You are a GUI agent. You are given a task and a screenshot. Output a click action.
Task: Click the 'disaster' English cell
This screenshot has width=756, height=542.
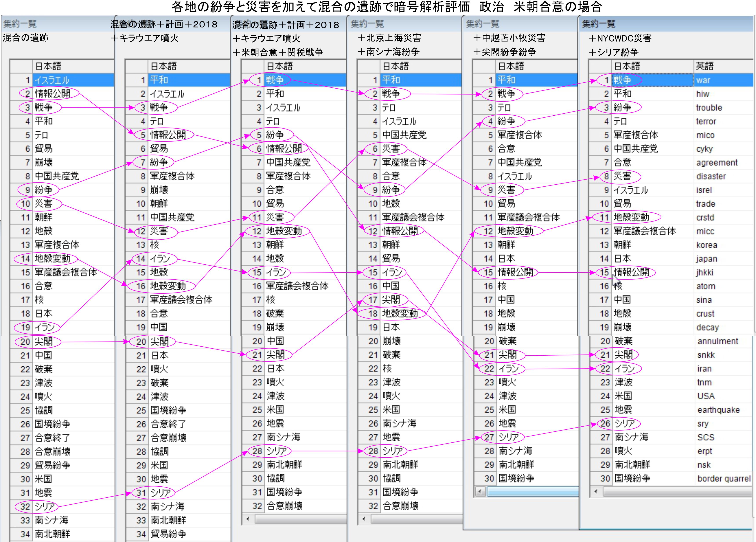711,176
